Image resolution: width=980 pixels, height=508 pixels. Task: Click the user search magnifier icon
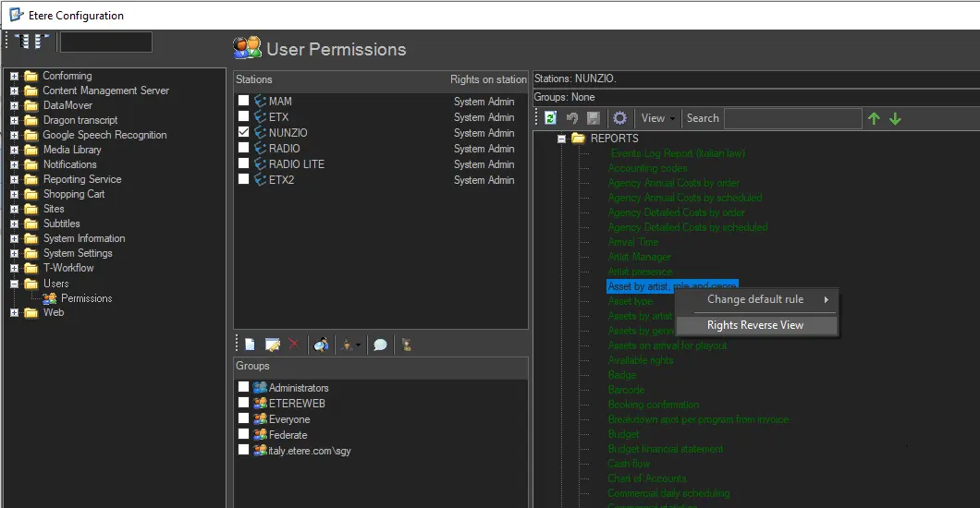(321, 345)
